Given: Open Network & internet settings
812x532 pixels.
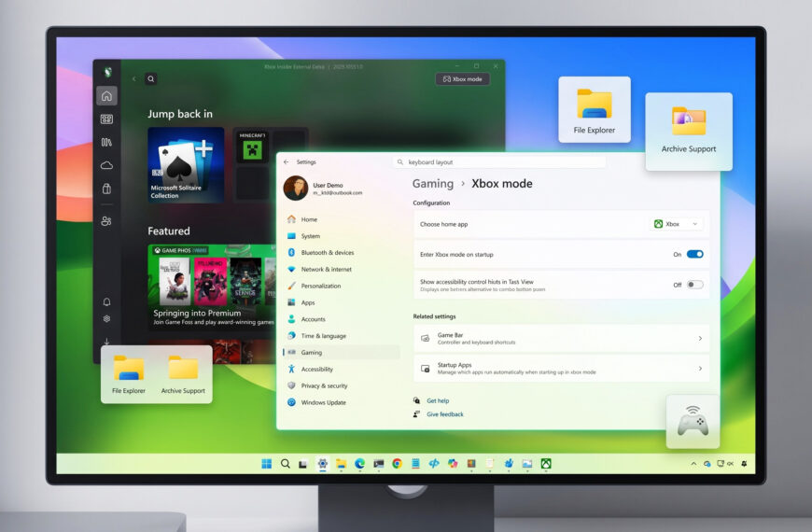Looking at the screenshot, I should coord(342,270).
